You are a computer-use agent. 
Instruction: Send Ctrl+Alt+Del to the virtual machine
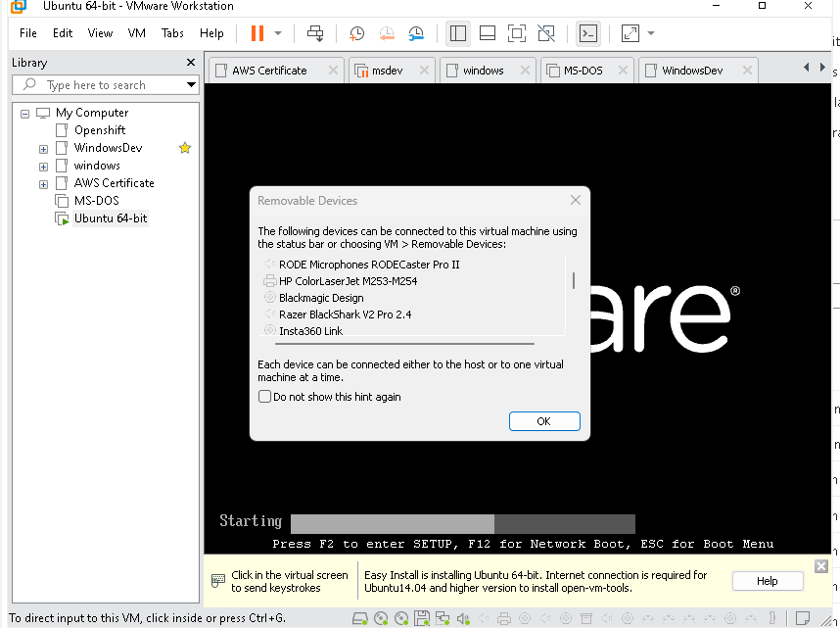[315, 33]
